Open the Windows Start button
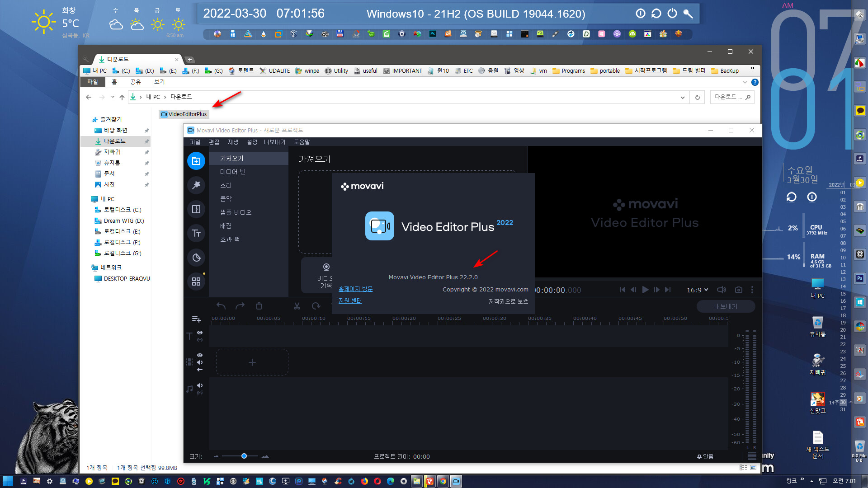Image resolution: width=868 pixels, height=488 pixels. pyautogui.click(x=8, y=481)
